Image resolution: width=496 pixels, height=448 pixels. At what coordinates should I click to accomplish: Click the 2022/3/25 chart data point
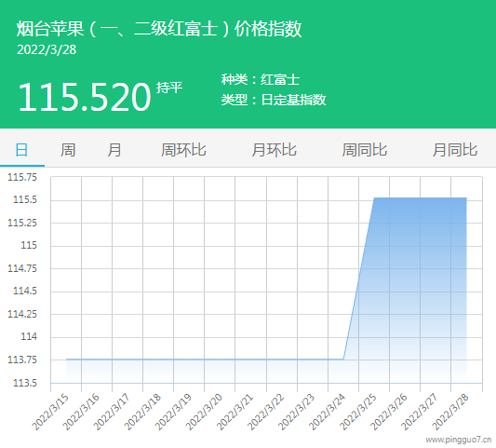(x=374, y=197)
